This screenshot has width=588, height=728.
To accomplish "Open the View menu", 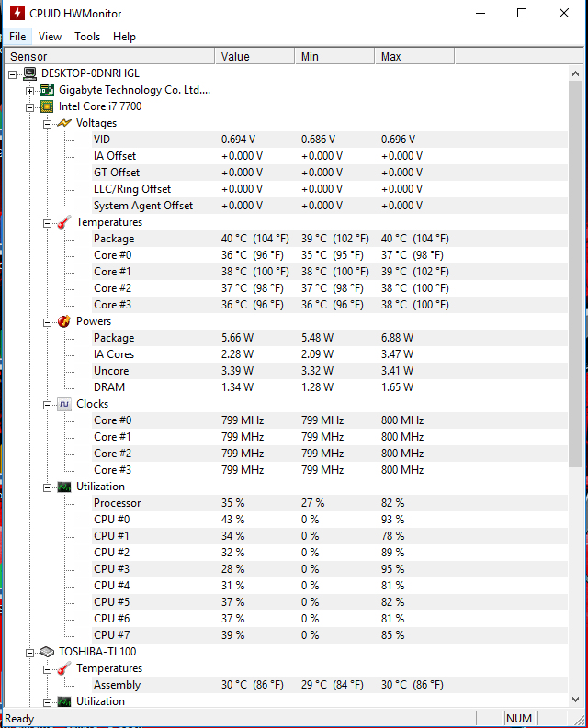I will coord(50,37).
